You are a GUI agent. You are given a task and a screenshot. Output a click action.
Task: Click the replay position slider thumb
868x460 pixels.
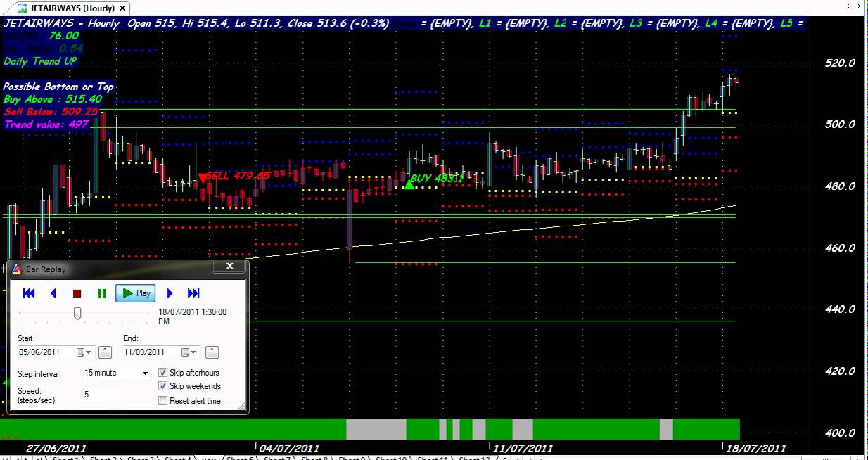[x=78, y=313]
